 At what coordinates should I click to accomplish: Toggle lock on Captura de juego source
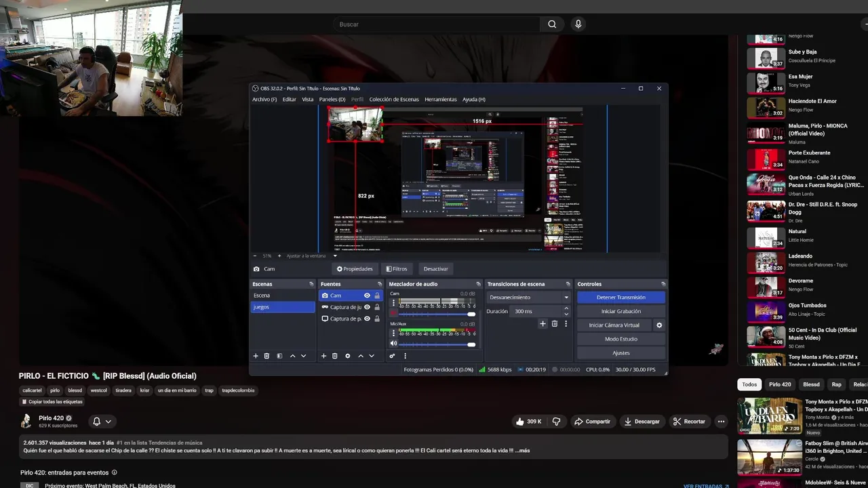point(377,307)
